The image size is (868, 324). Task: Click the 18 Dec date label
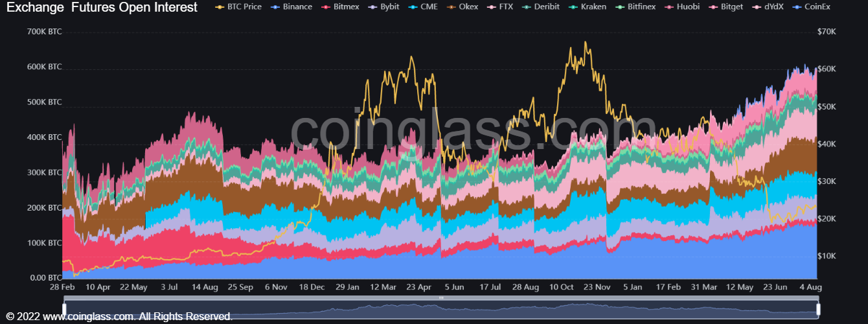312,287
